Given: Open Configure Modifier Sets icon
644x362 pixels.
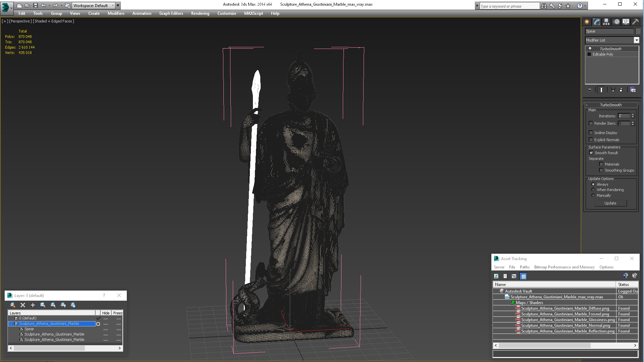Looking at the screenshot, I should point(633,90).
